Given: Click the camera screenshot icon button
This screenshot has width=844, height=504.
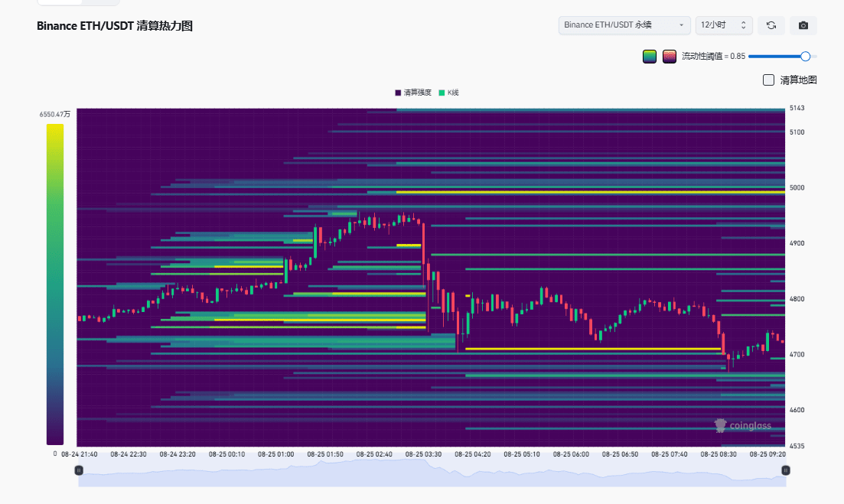Looking at the screenshot, I should [803, 25].
